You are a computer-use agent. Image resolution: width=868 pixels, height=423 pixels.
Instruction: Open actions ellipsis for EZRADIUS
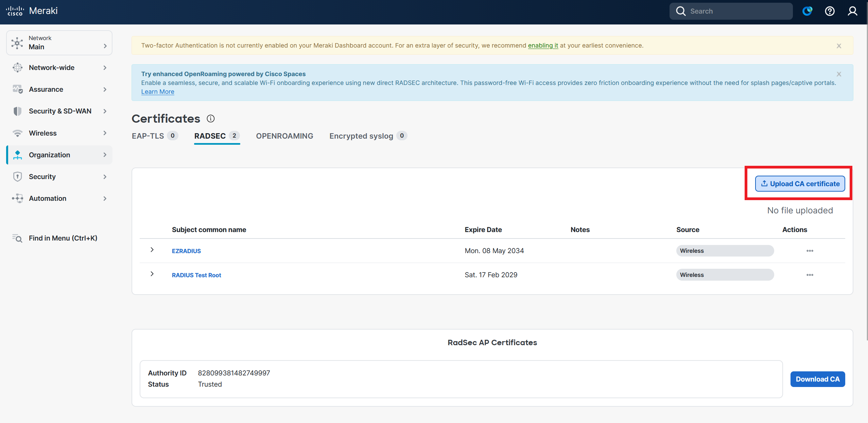[810, 251]
